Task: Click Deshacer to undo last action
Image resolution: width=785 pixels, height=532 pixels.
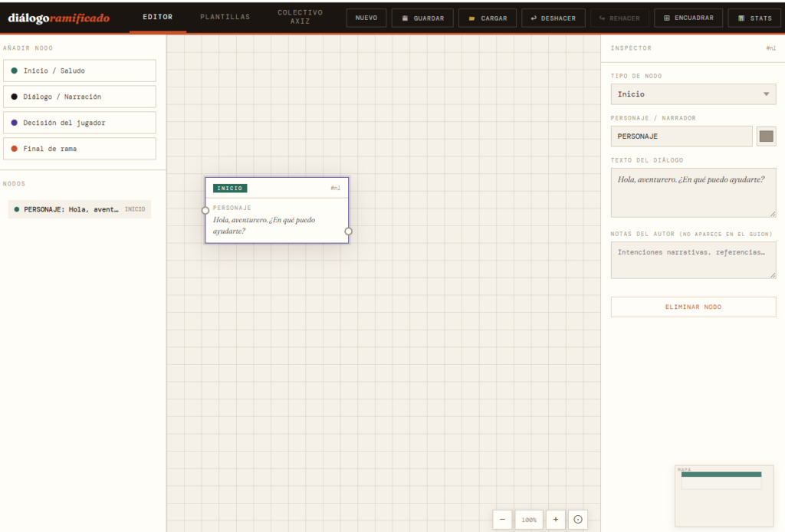Action: (x=553, y=18)
